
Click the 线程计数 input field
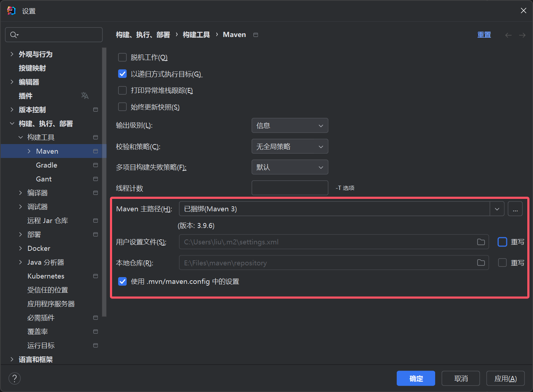(x=290, y=188)
